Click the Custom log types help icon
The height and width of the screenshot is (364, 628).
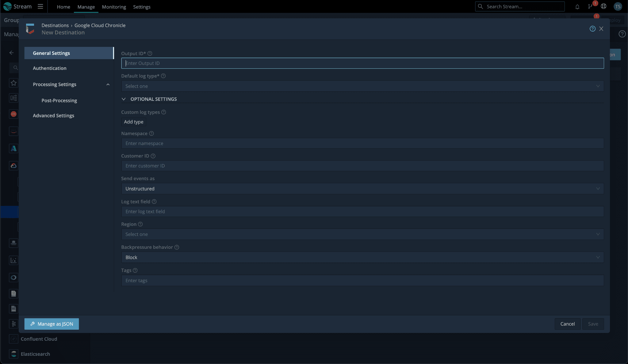(164, 112)
